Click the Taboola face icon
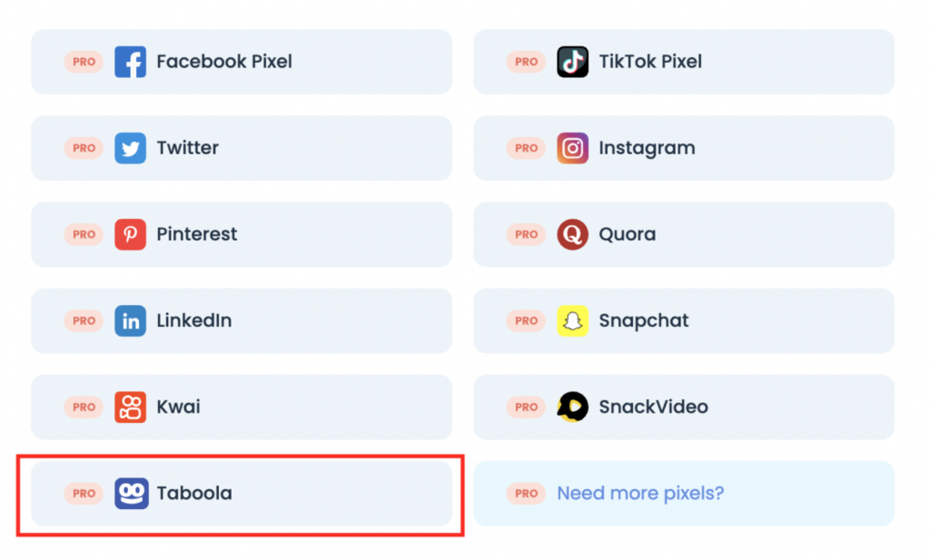Image resolution: width=930 pixels, height=560 pixels. (131, 493)
